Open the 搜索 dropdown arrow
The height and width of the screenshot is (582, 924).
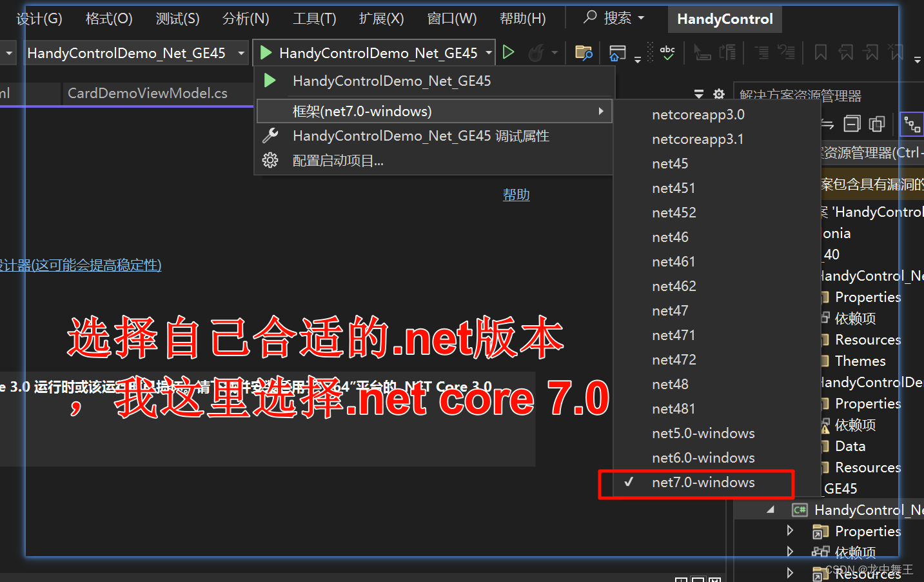[x=641, y=18]
